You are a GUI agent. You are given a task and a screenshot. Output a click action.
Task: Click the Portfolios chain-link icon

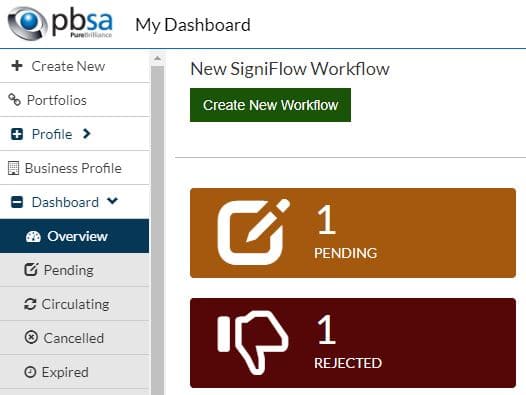pyautogui.click(x=14, y=100)
